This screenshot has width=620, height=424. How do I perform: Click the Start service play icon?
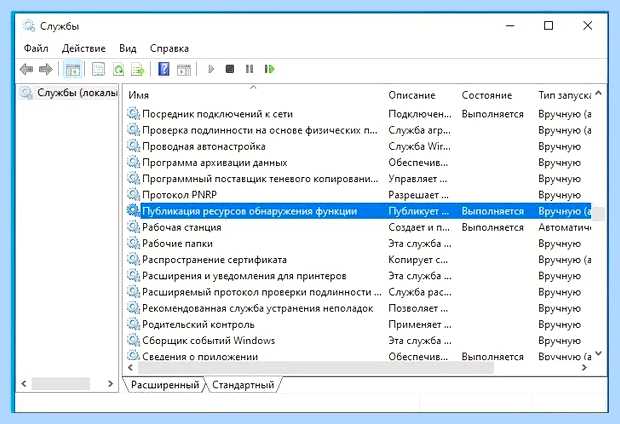(211, 69)
